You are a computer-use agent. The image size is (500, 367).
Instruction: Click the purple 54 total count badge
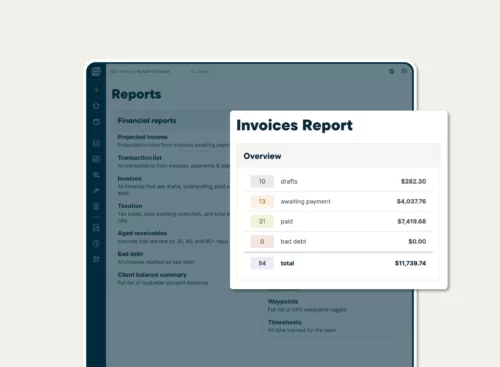pos(262,263)
